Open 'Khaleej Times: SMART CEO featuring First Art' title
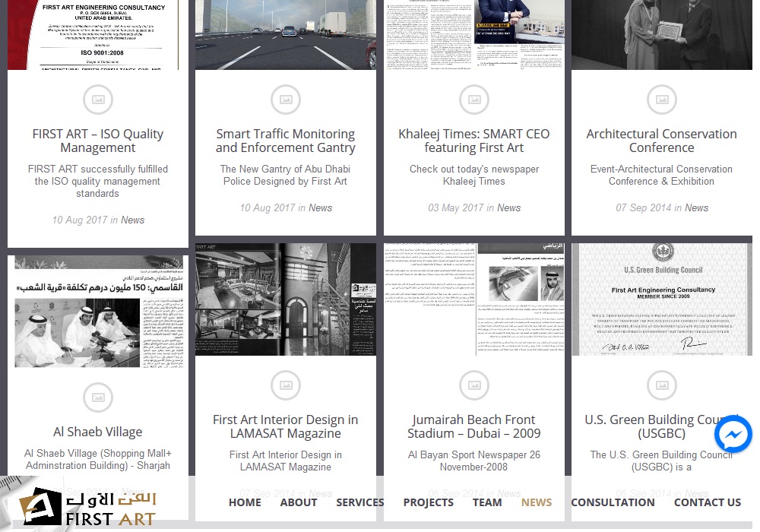This screenshot has height=532, width=760. click(474, 141)
